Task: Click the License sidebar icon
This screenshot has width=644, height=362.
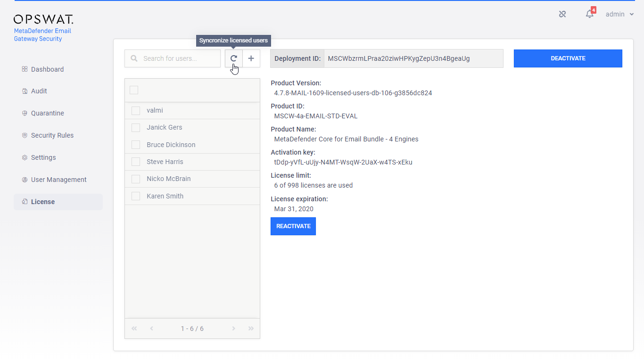Action: click(x=25, y=202)
